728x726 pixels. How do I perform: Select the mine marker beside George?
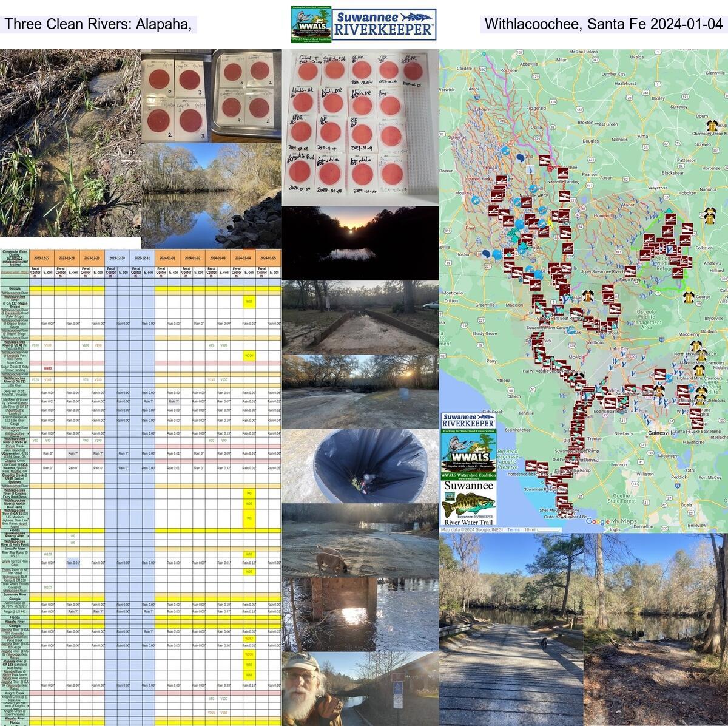(690, 297)
